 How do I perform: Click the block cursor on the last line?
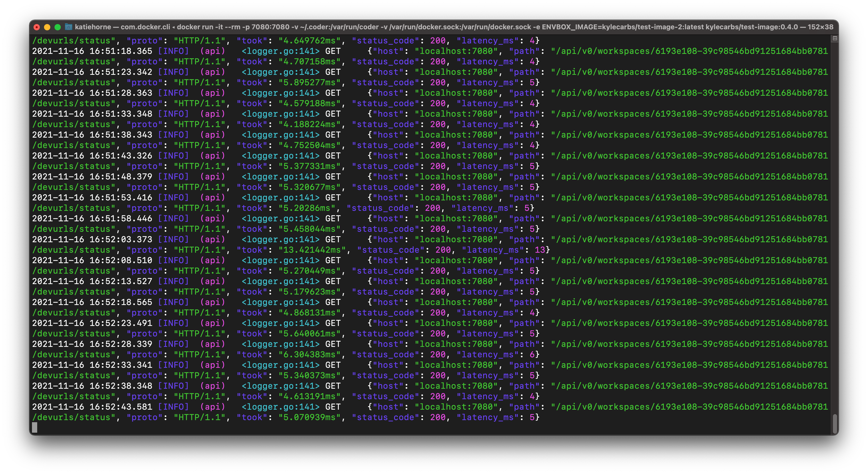pyautogui.click(x=34, y=427)
